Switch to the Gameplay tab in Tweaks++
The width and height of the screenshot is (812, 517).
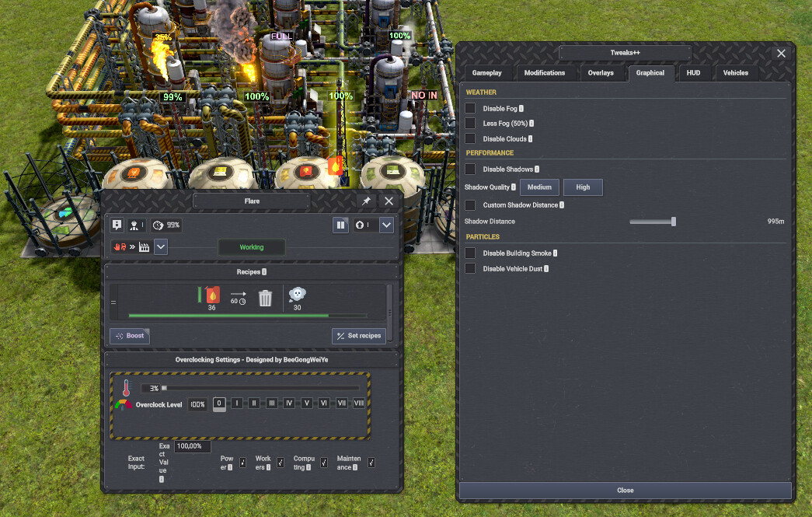point(486,73)
